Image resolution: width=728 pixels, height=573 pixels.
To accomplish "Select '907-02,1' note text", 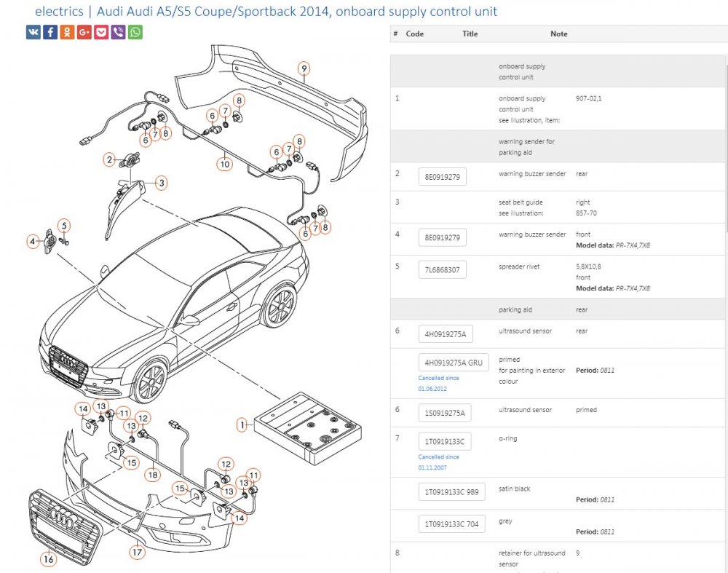I will click(x=589, y=98).
